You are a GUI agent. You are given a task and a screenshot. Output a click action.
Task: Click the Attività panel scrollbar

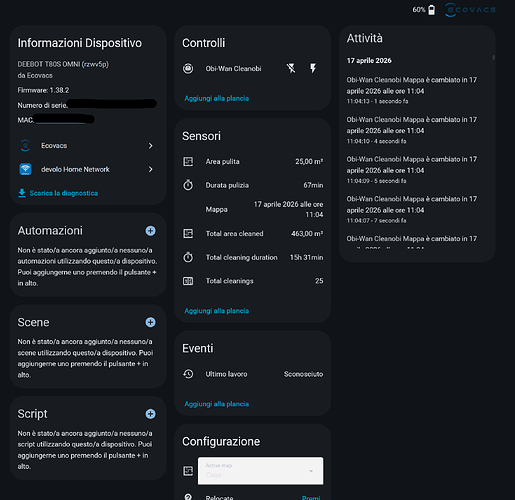click(x=493, y=58)
